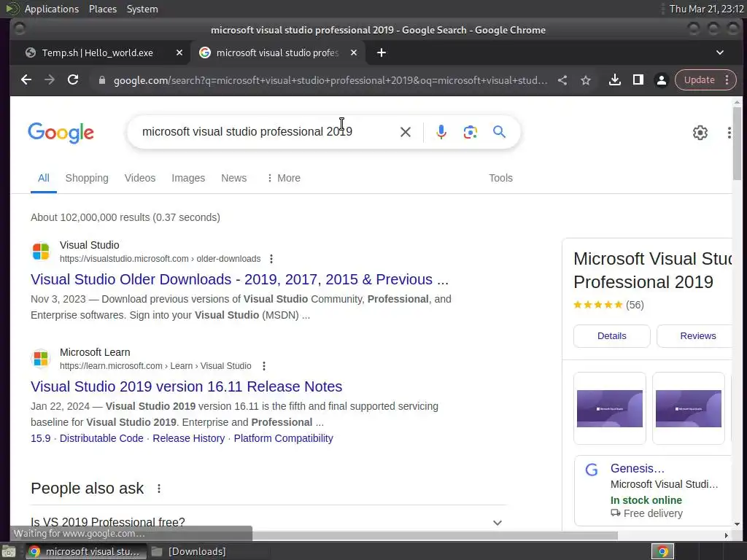Open the 15.9 sitelink
The image size is (747, 560).
tap(41, 438)
